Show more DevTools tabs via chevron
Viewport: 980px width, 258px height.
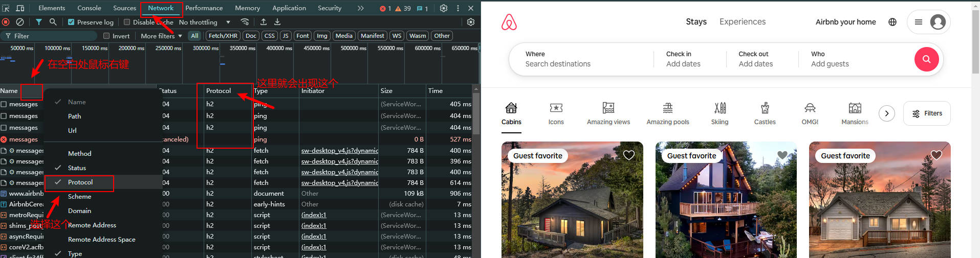(x=360, y=8)
